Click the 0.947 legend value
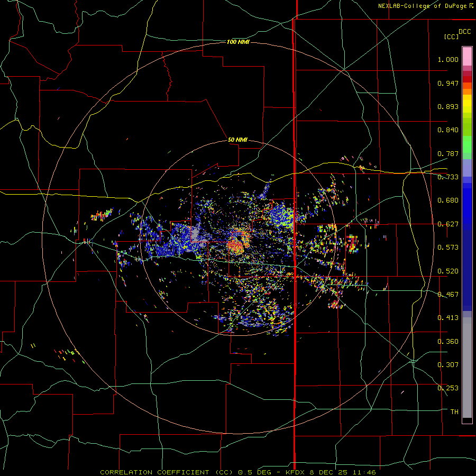This screenshot has width=476, height=476. tap(448, 83)
